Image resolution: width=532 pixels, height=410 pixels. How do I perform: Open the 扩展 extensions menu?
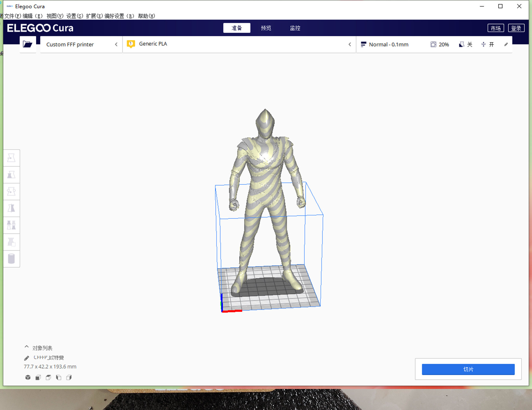click(x=94, y=16)
